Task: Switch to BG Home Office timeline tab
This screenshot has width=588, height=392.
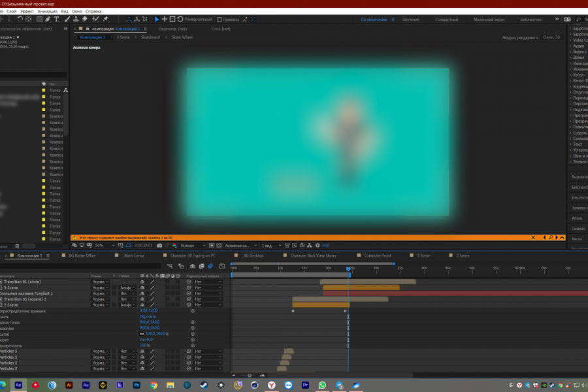Action: (82, 255)
